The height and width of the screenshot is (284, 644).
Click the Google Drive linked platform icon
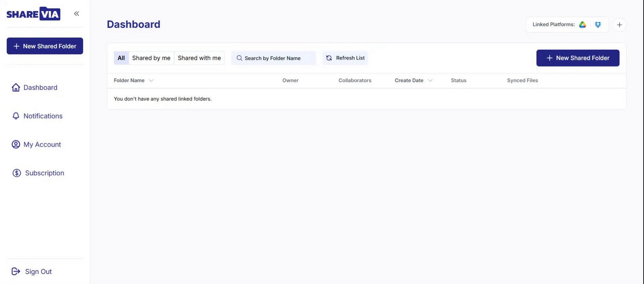tap(583, 24)
